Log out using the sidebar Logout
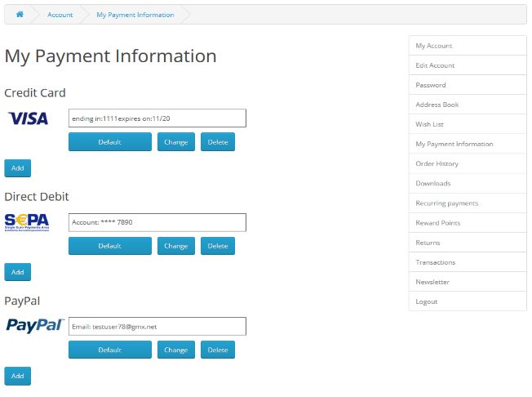This screenshot has height=397, width=532. [x=426, y=301]
